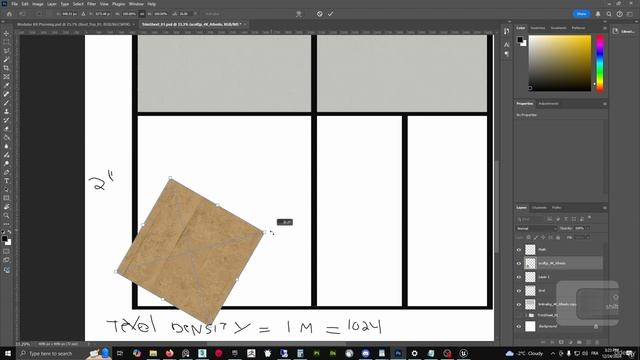The height and width of the screenshot is (360, 640).
Task: Hide the selected Albedo layer
Action: click(x=519, y=263)
